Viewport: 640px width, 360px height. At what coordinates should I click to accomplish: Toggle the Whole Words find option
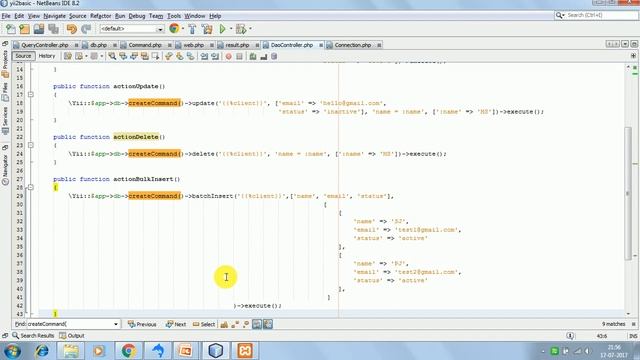pos(235,324)
